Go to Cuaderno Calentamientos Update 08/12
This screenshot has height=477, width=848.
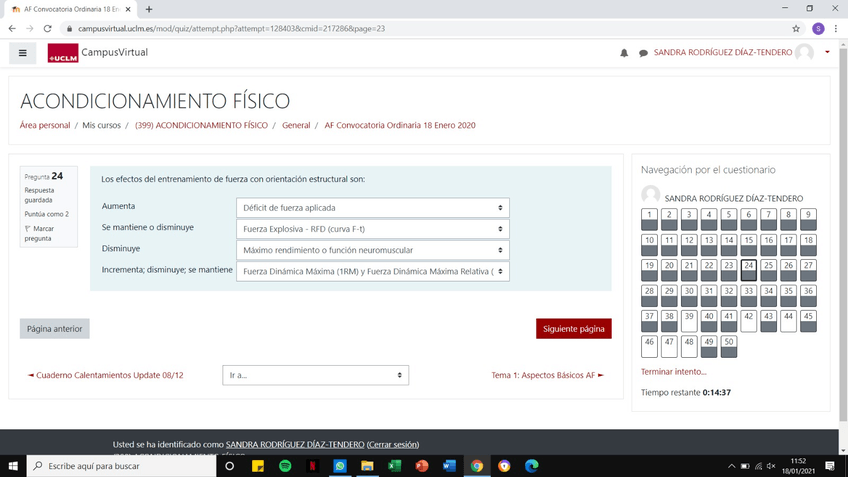coord(105,375)
